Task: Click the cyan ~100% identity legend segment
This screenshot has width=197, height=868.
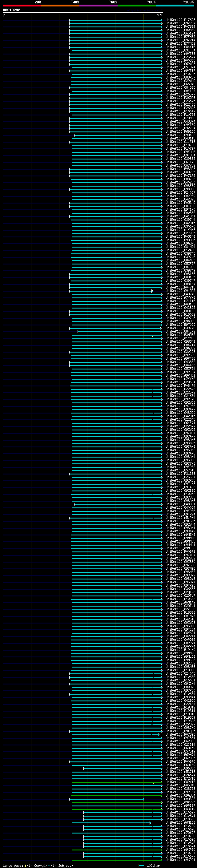Action: pos(175,6)
